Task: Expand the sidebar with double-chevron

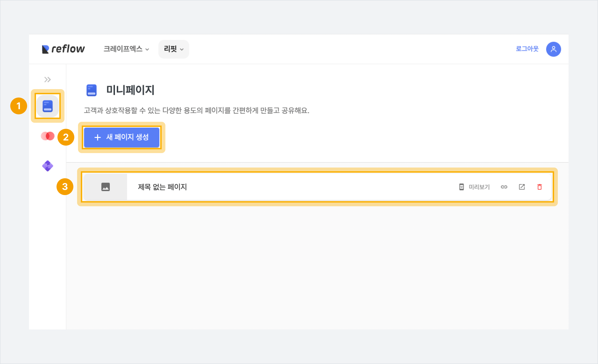Action: click(48, 80)
